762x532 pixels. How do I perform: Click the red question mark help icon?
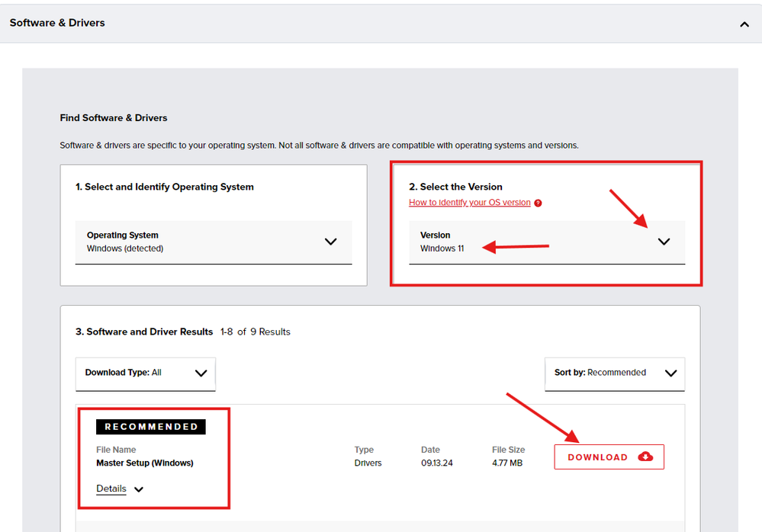(538, 204)
